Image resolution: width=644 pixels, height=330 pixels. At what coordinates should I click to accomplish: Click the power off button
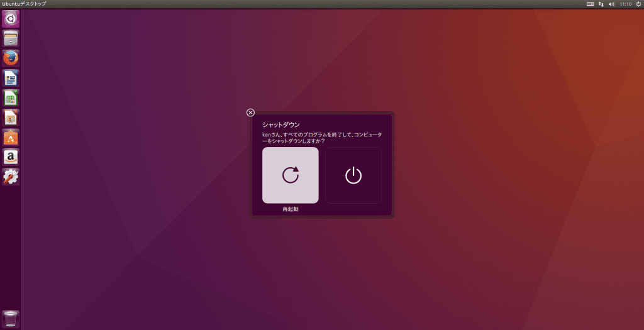pyautogui.click(x=353, y=175)
